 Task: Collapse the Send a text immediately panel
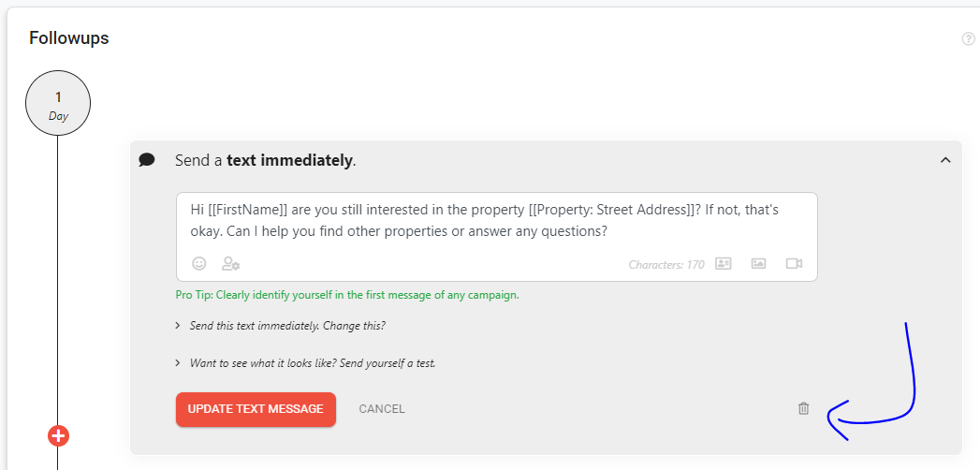pyautogui.click(x=945, y=161)
